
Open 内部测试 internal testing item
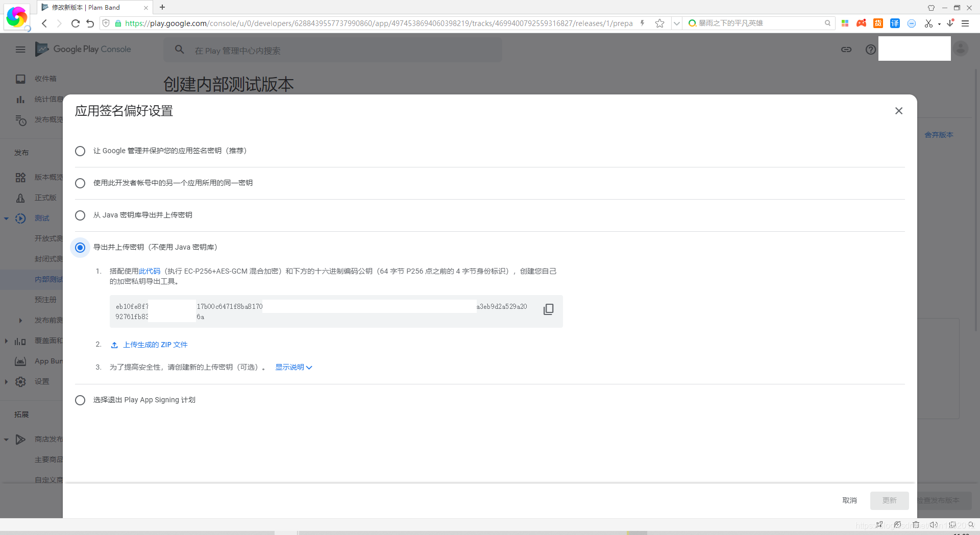click(48, 279)
